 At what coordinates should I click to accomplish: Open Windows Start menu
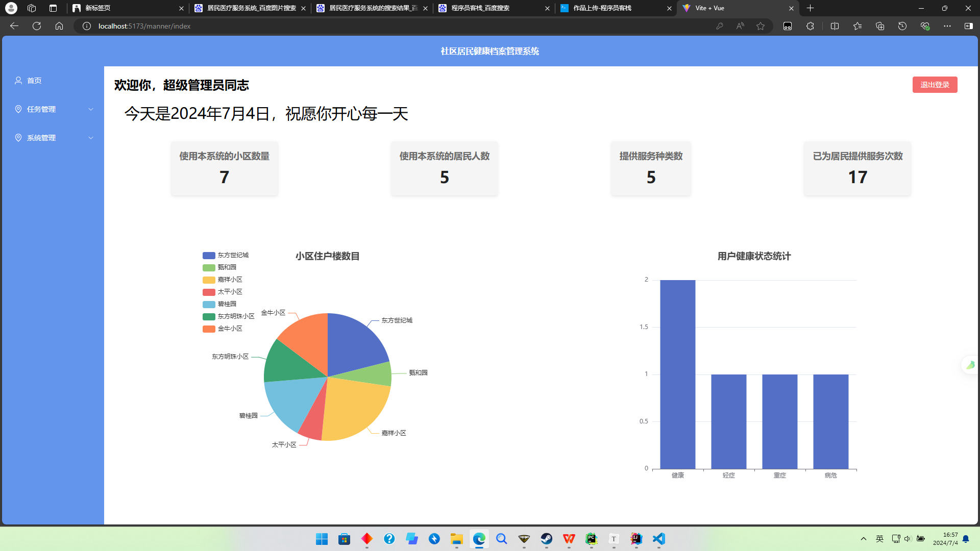click(x=322, y=539)
